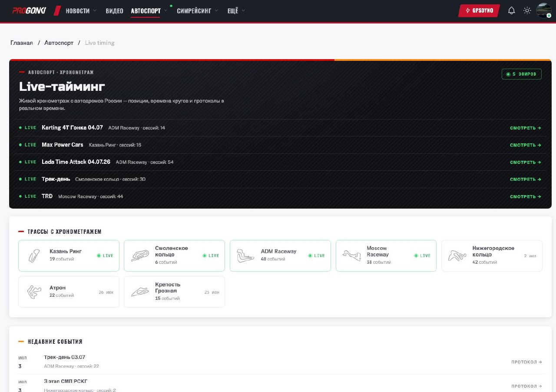
Task: Expand the Автоспорт menu
Action: coord(149,11)
